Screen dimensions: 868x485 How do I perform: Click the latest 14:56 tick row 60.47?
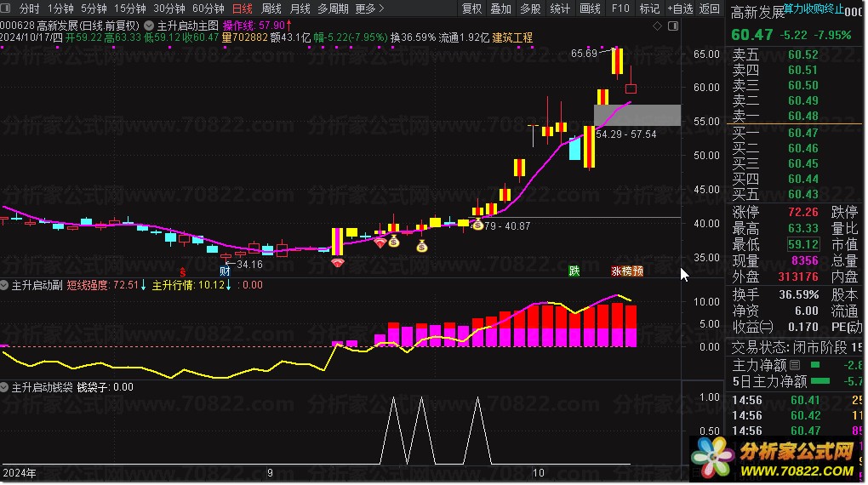(797, 431)
